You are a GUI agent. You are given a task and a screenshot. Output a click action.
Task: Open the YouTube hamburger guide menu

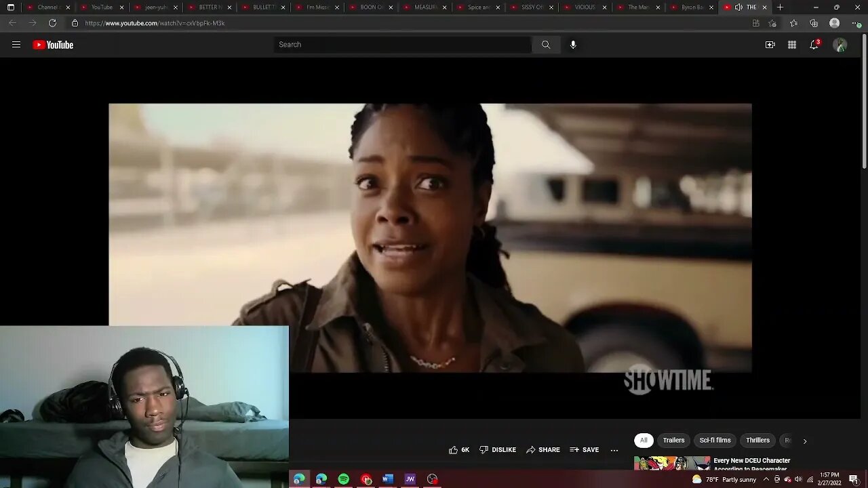(16, 45)
